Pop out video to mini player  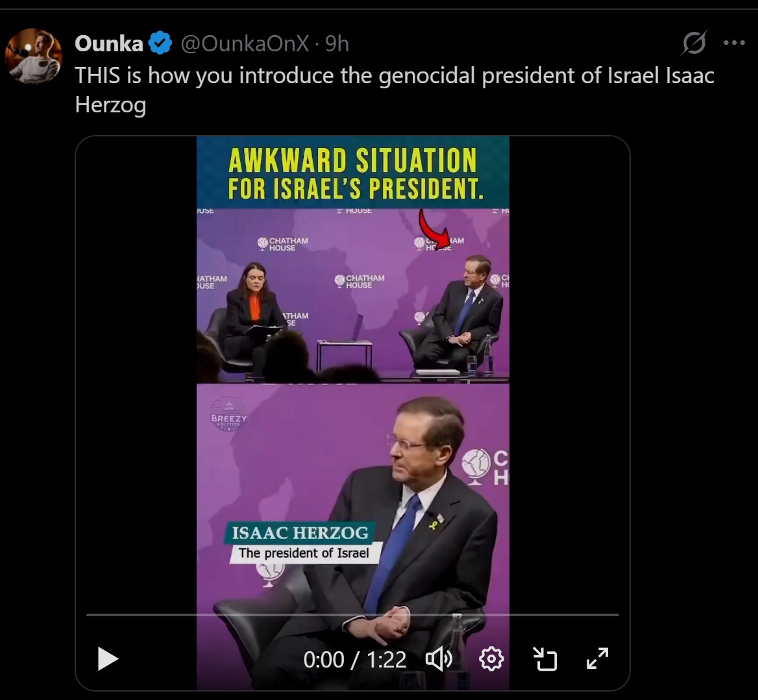click(x=545, y=659)
